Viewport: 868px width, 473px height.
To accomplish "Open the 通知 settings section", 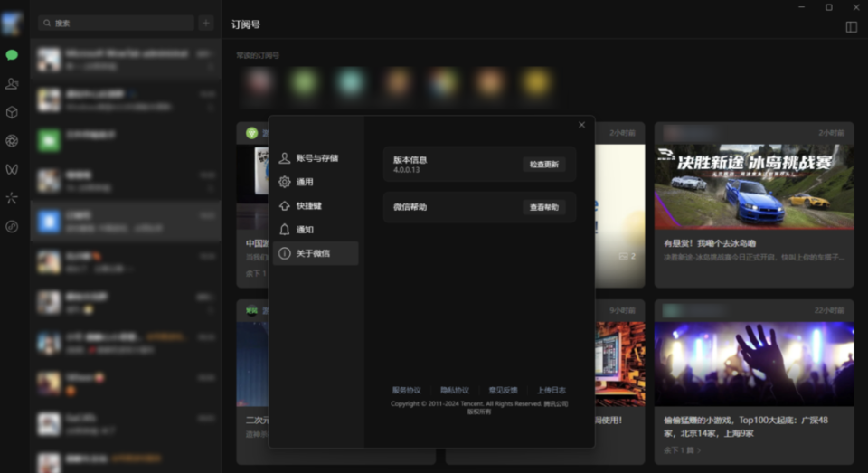I will tap(316, 230).
